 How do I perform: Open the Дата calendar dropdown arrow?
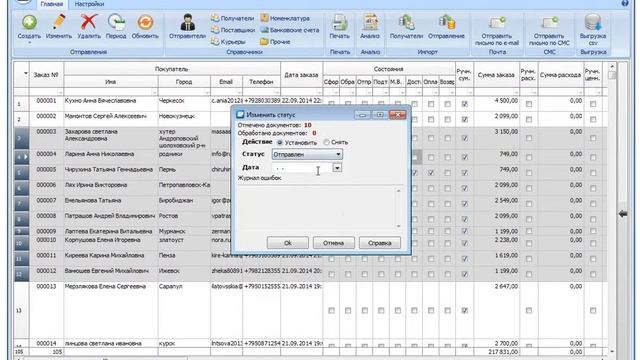coord(337,167)
